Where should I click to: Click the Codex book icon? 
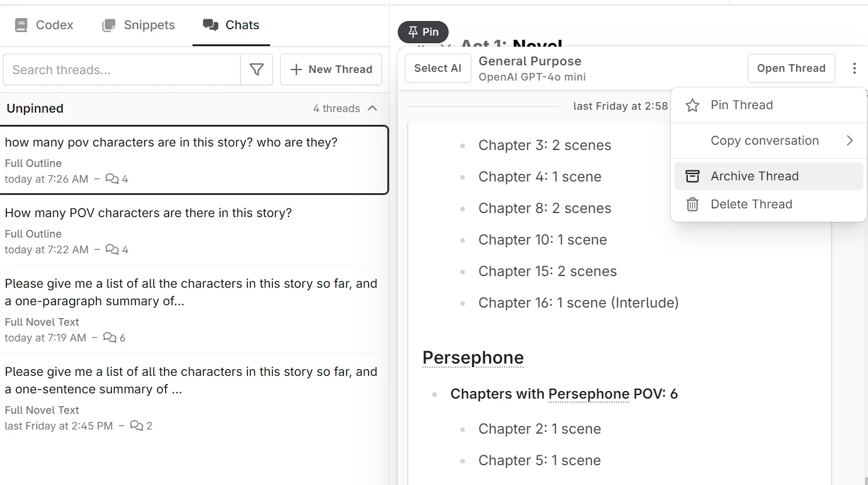pos(22,25)
